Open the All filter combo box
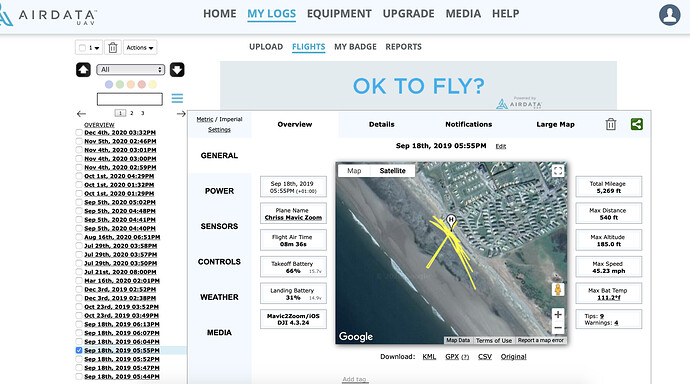The image size is (690, 384). [131, 69]
